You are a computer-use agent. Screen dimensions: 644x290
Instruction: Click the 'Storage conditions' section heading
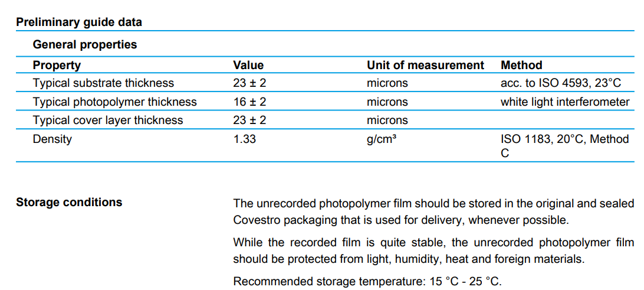point(69,202)
